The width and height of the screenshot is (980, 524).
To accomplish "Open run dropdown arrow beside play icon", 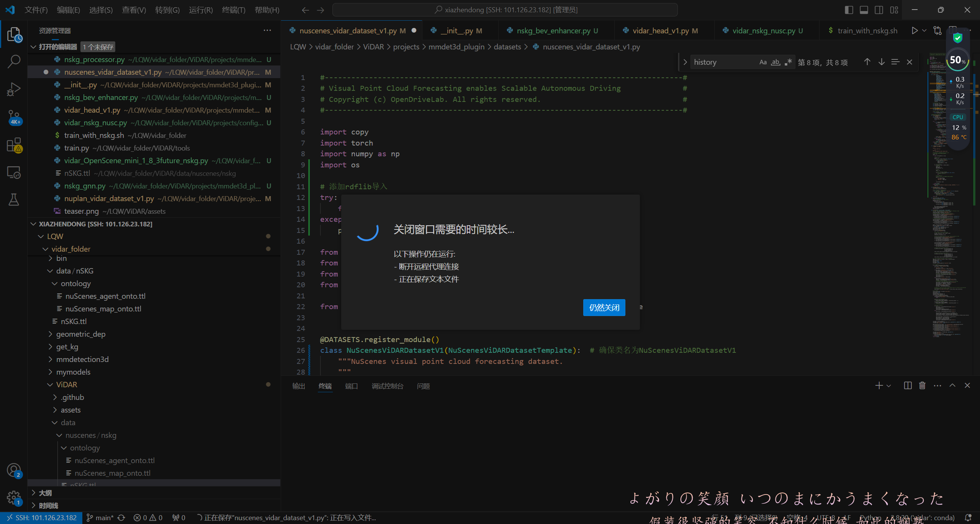I will point(924,31).
